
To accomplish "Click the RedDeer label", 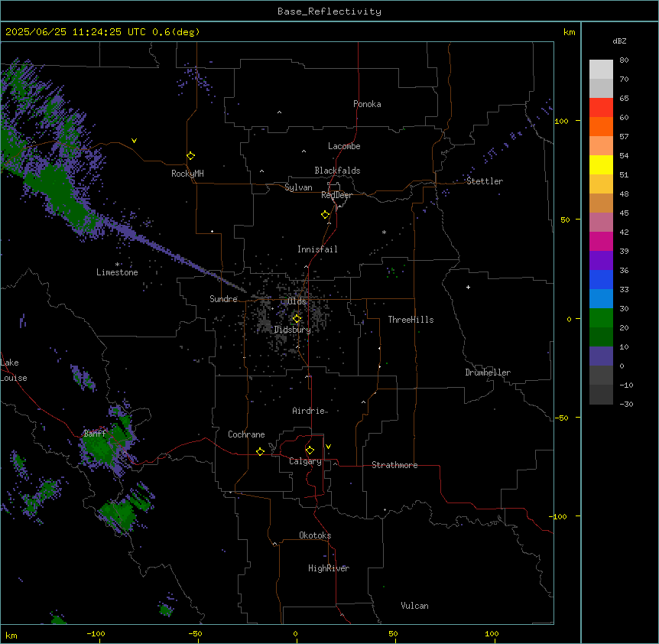I will [336, 195].
